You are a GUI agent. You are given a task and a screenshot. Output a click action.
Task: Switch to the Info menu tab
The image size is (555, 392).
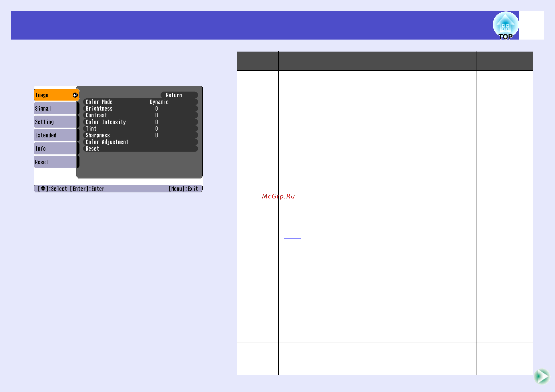coord(55,149)
